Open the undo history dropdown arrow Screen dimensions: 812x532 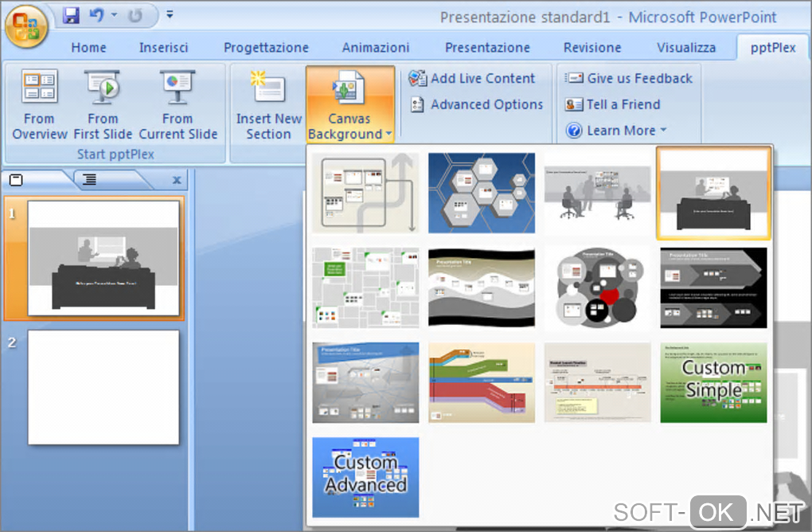pyautogui.click(x=114, y=15)
